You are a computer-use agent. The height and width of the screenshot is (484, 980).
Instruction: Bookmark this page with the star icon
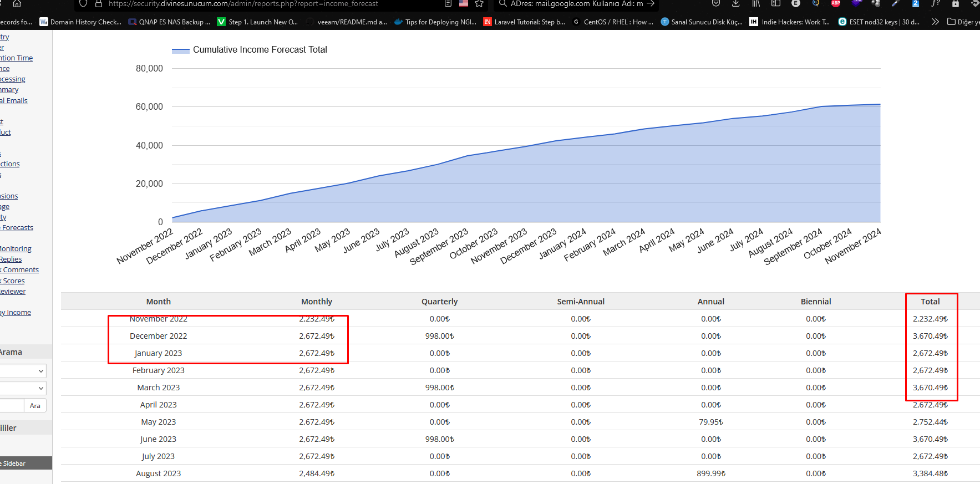click(479, 4)
